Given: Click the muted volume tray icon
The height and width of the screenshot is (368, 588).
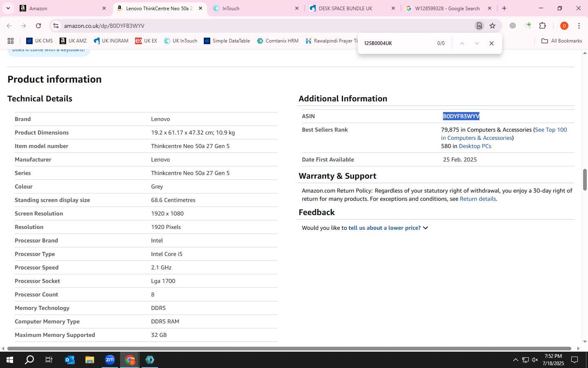Looking at the screenshot, I should coord(535,360).
